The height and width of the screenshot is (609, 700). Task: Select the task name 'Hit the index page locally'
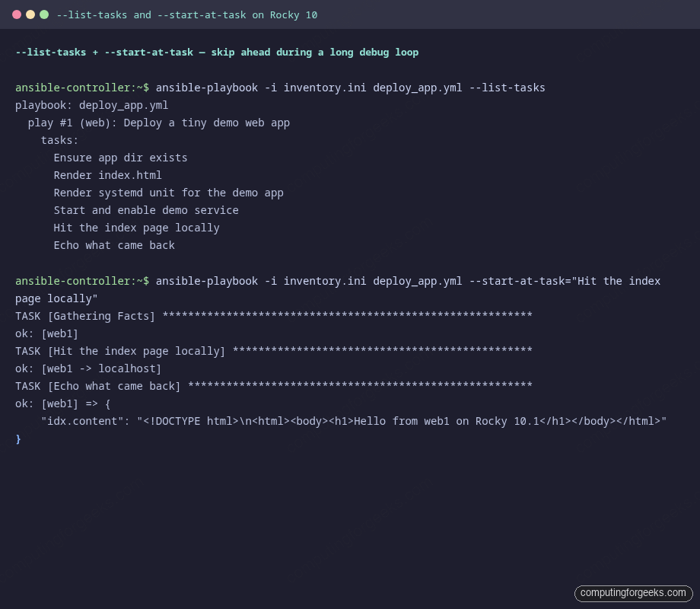pyautogui.click(x=136, y=228)
